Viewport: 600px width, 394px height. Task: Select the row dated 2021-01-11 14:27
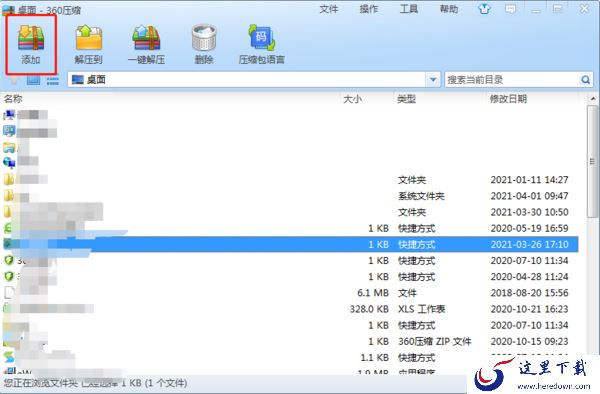[x=290, y=179]
